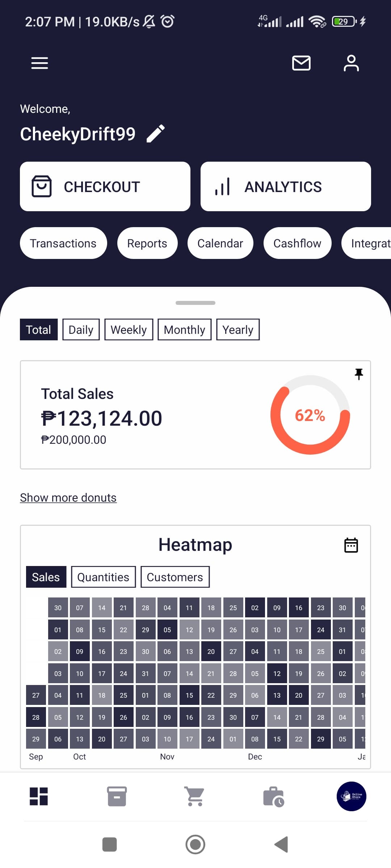Expand the Show more donuts link
Image resolution: width=391 pixels, height=868 pixels.
click(68, 498)
